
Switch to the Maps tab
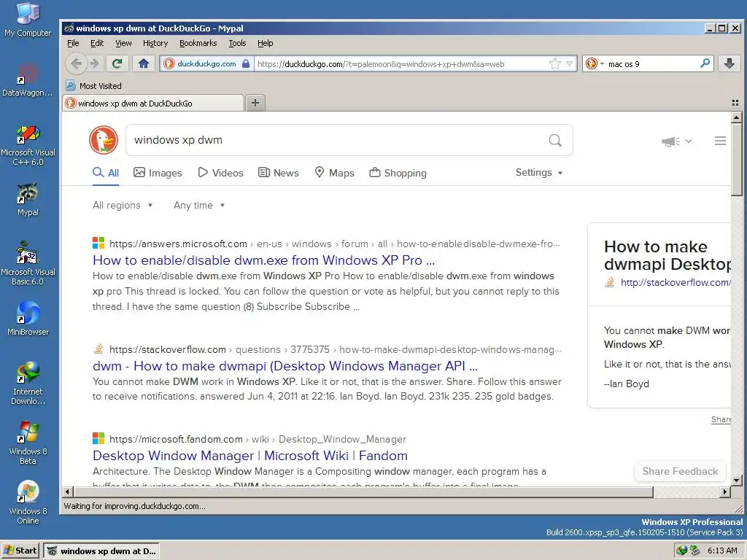(334, 173)
